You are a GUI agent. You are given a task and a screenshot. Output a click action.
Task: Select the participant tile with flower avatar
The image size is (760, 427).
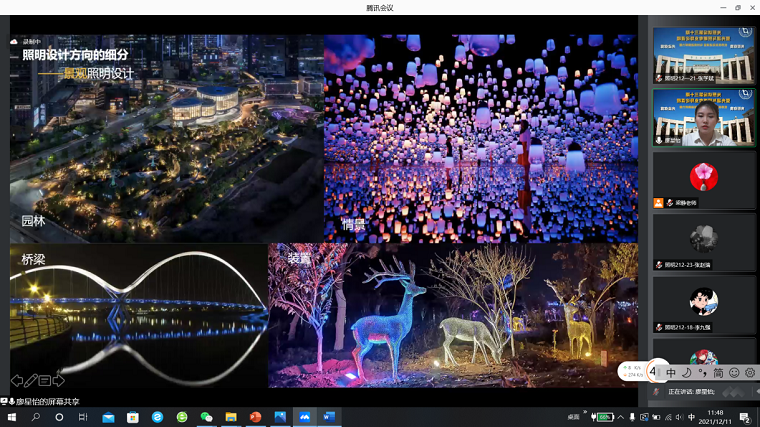click(703, 180)
